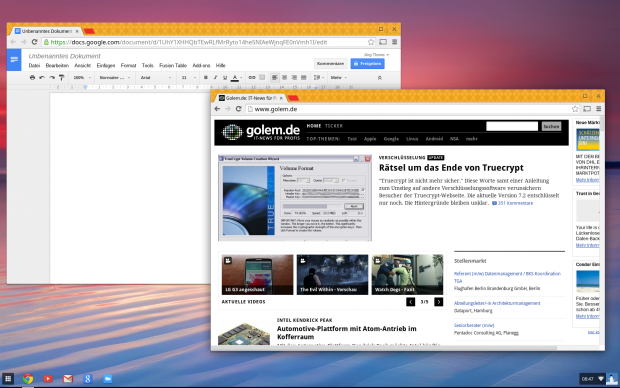Click the Truecrypt screenshot thumbnail
The width and height of the screenshot is (620, 388).
[295, 198]
